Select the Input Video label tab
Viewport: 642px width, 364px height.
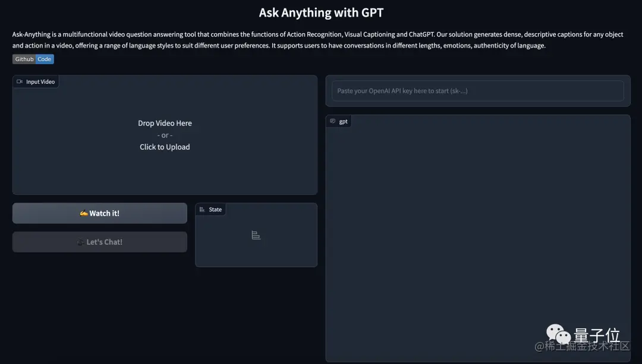click(36, 81)
